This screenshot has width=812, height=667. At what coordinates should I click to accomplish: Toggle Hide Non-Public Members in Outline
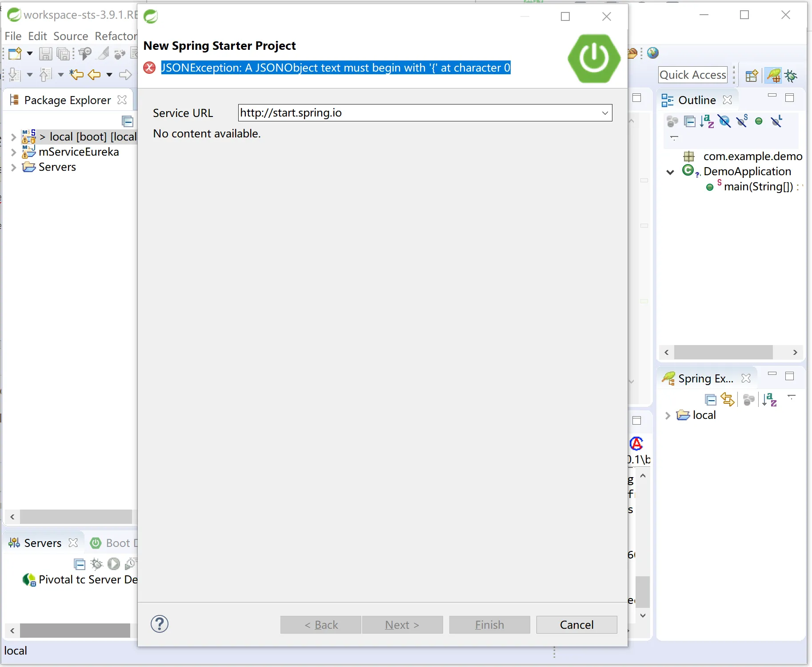point(759,121)
